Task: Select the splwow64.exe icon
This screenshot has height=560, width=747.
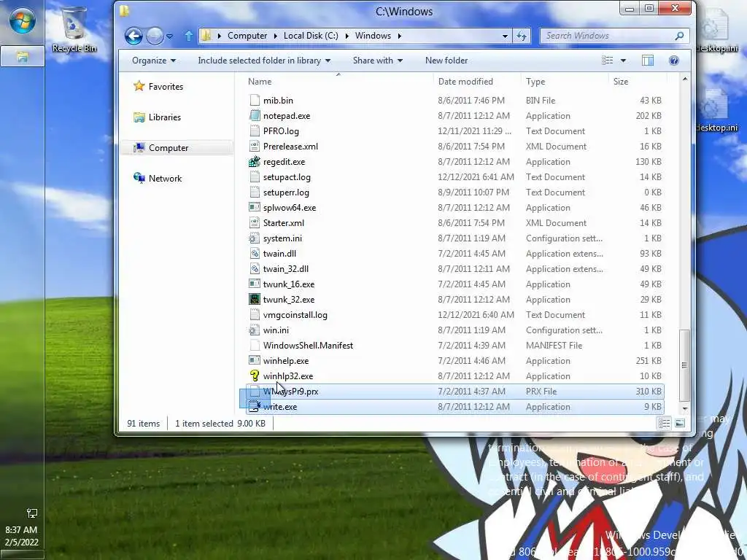Action: [255, 208]
